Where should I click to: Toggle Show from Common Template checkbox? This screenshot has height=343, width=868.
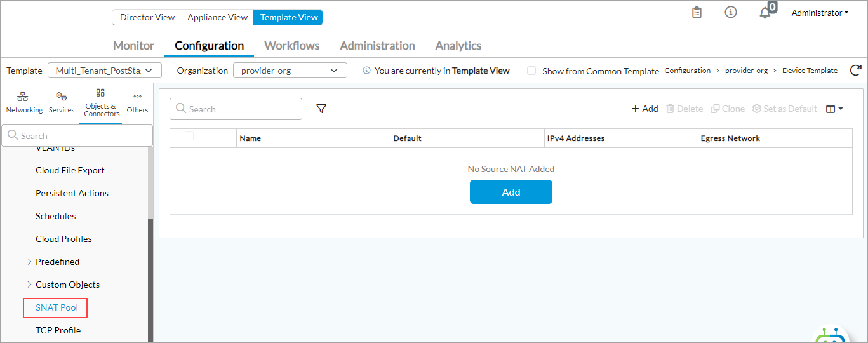click(x=532, y=71)
